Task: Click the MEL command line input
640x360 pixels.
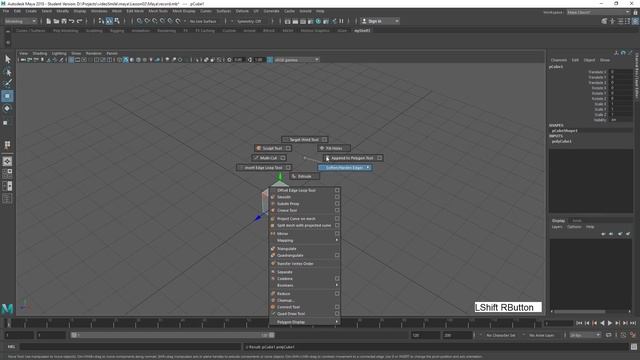Action: (x=131, y=347)
